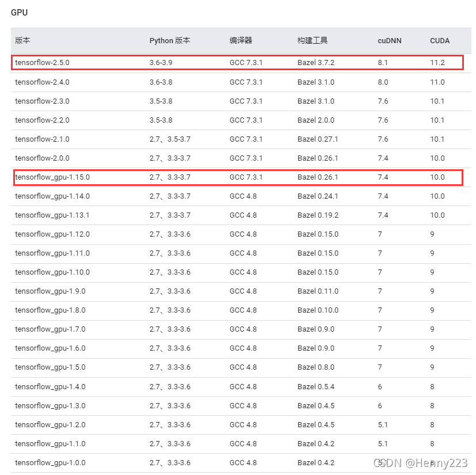Click the tensorflow_gpu-1.12.0 version cell
Image resolution: width=476 pixels, height=475 pixels.
52,234
